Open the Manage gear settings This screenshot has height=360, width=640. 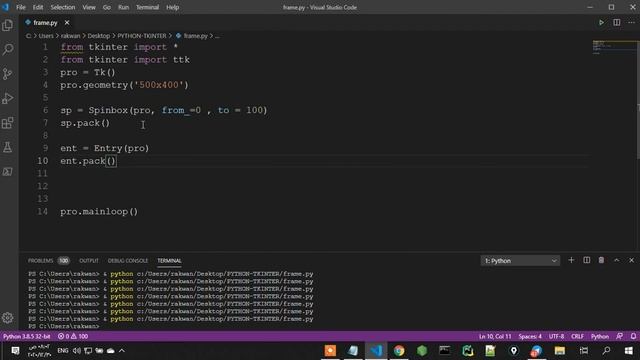click(x=7, y=318)
